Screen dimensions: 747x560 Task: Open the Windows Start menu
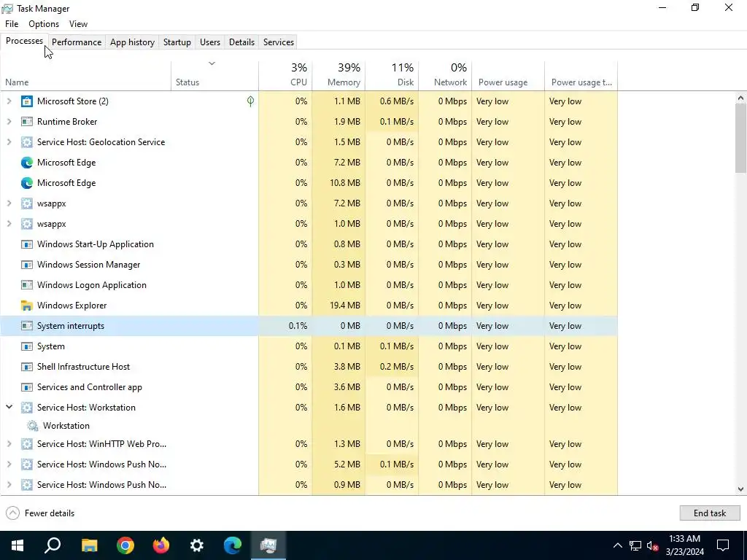18,545
